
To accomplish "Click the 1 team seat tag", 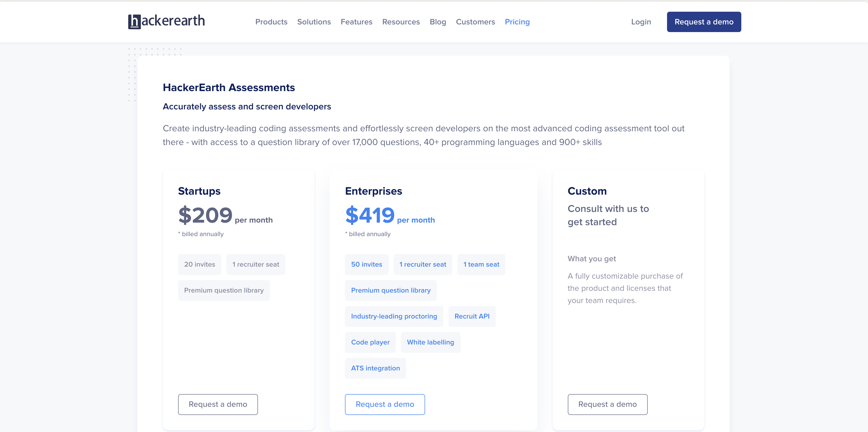I will pyautogui.click(x=481, y=264).
